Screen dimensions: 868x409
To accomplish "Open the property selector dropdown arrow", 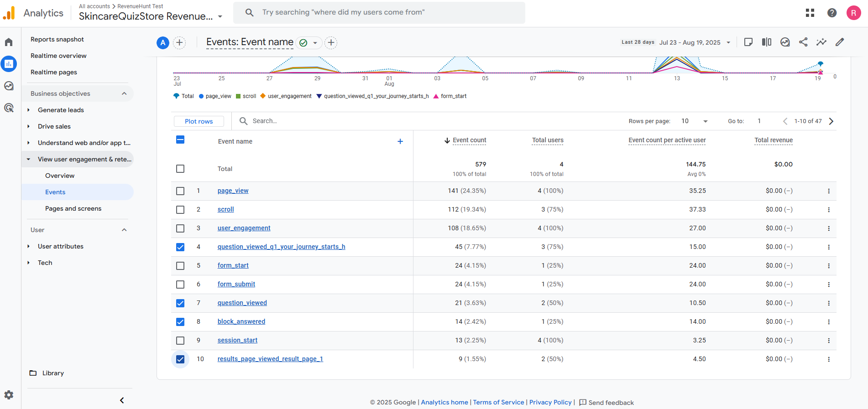I will click(220, 16).
